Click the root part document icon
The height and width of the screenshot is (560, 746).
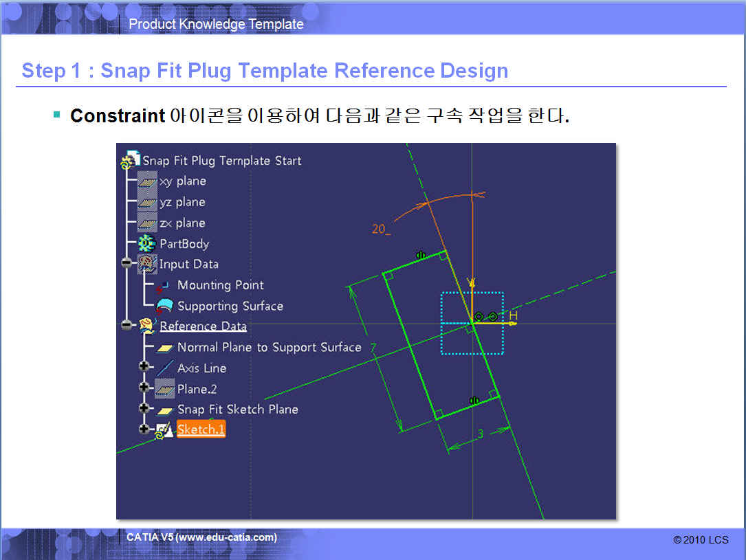coord(129,161)
